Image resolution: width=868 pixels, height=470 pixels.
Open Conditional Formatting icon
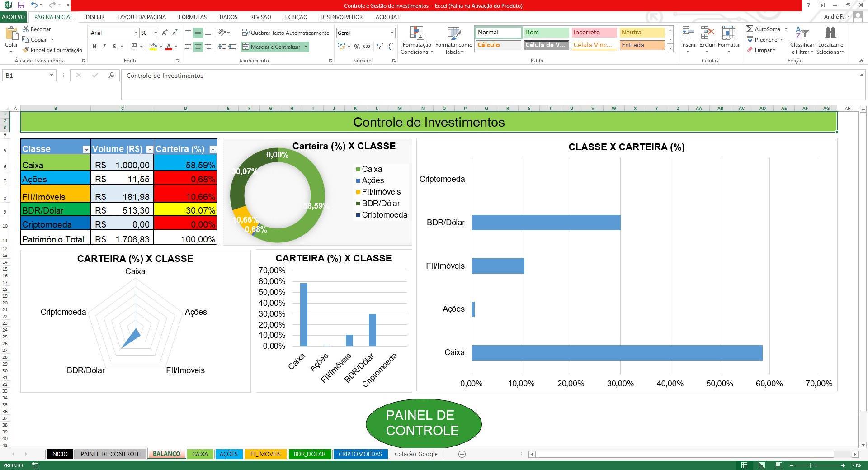click(416, 34)
